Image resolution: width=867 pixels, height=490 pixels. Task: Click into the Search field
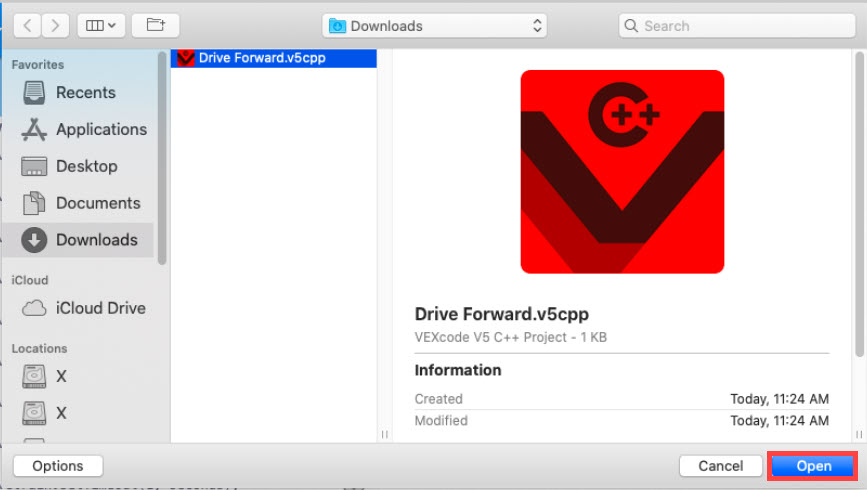tap(737, 26)
